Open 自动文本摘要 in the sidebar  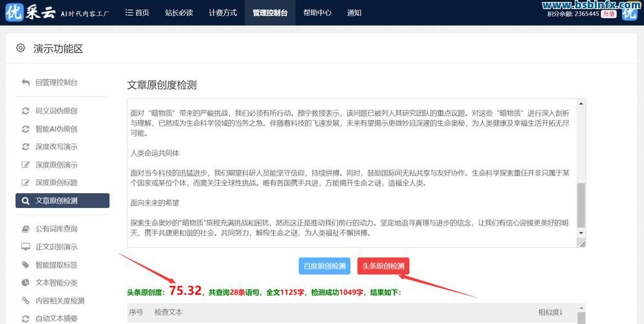click(56, 319)
